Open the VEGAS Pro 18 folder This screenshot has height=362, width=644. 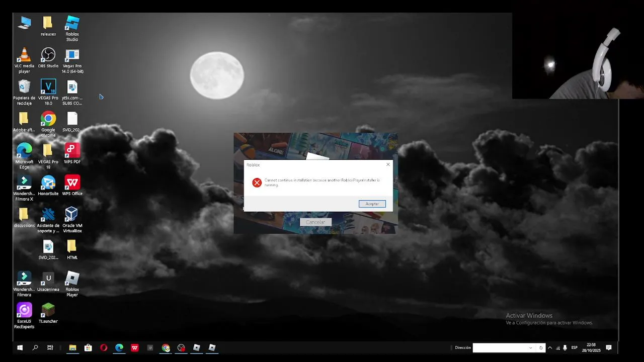click(48, 156)
